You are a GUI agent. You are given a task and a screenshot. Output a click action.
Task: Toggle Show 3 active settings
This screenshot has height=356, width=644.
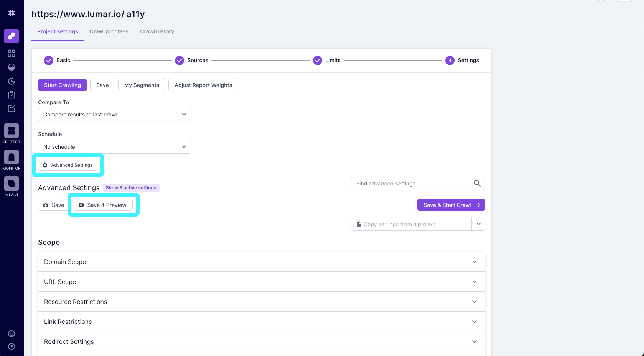(131, 187)
